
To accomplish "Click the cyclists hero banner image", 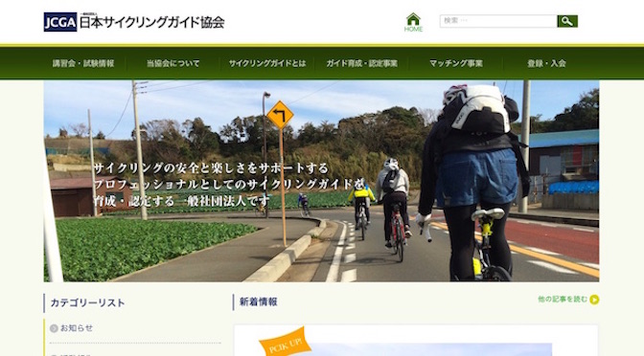I will [x=322, y=181].
